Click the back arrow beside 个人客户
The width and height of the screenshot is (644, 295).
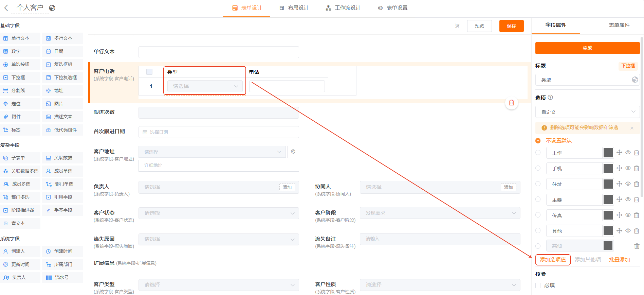[6, 8]
